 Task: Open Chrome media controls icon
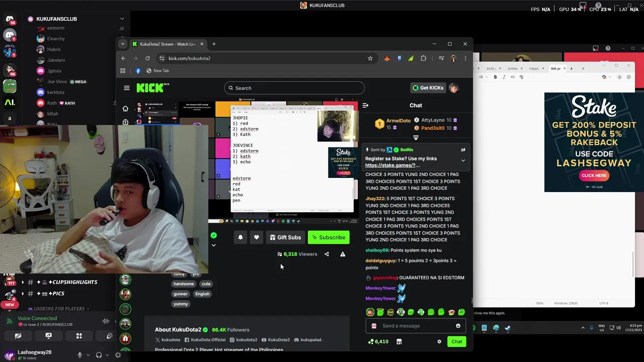(441, 58)
